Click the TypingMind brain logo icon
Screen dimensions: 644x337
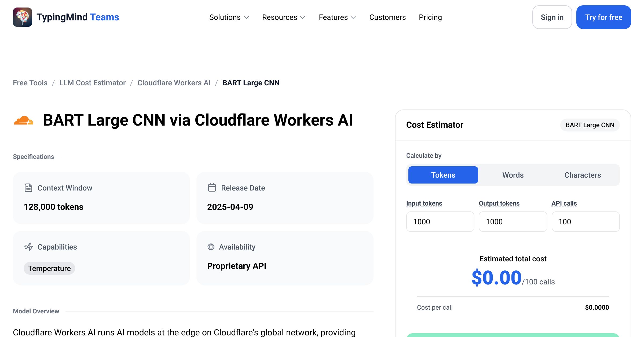click(x=23, y=17)
